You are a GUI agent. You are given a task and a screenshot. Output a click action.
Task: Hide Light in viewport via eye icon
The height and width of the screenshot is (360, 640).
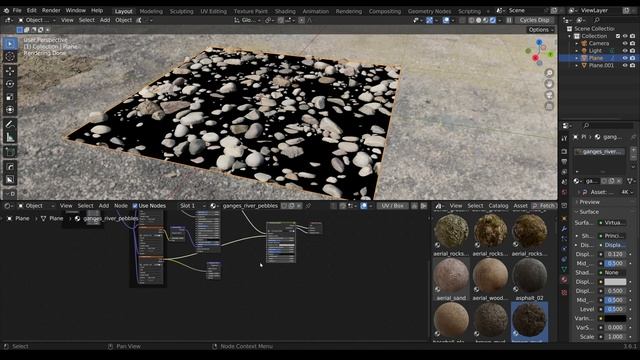coord(625,51)
